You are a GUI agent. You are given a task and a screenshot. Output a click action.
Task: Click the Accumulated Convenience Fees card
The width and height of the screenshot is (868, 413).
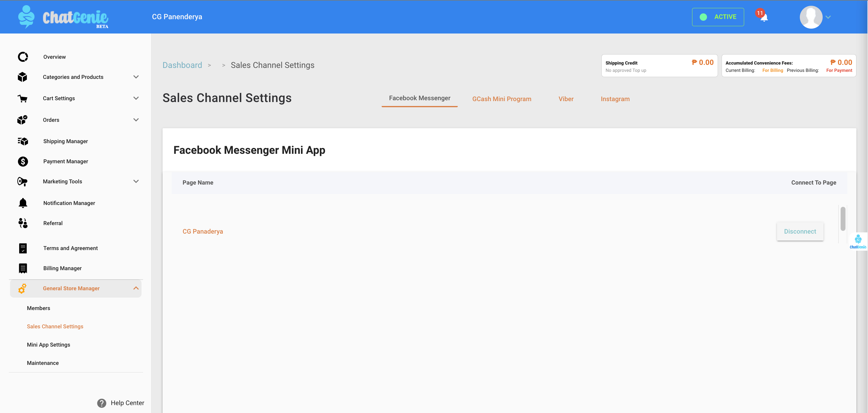[x=789, y=66]
